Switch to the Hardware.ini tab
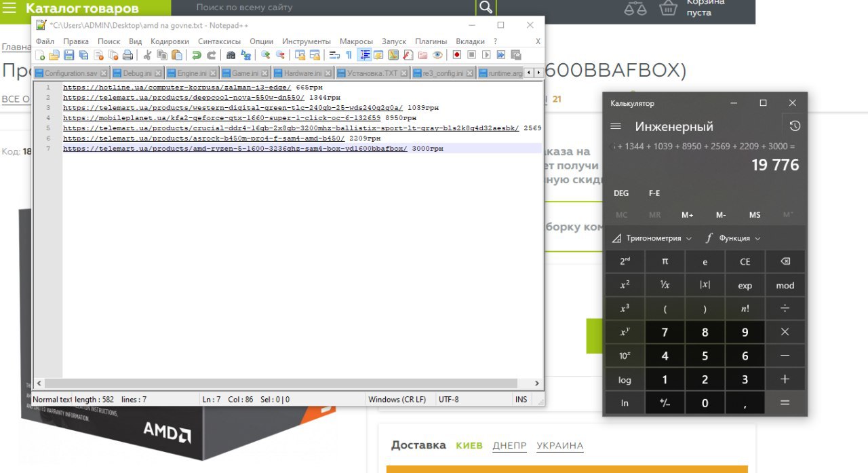This screenshot has height=473, width=868. click(x=302, y=73)
